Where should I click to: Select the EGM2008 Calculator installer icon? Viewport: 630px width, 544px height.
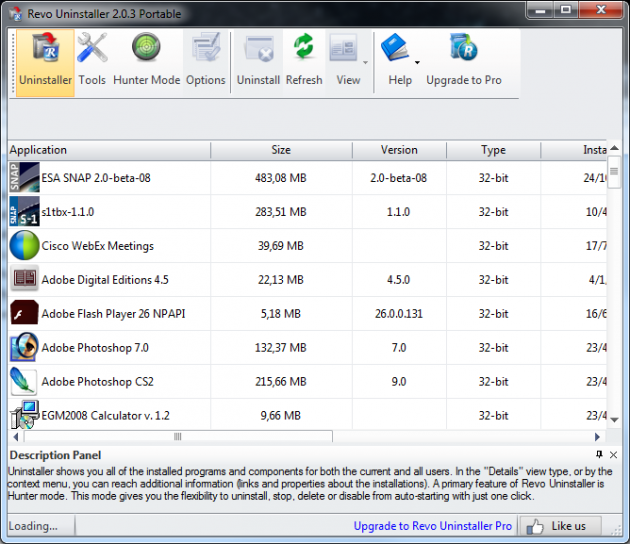(25, 414)
